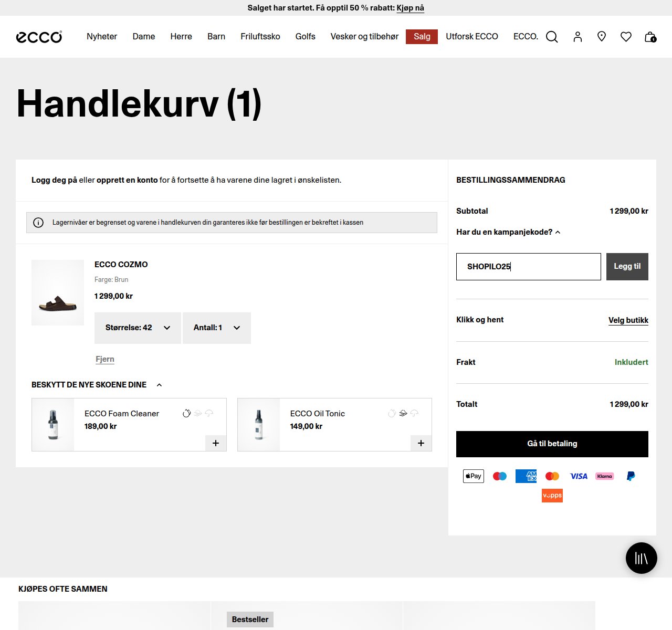Open the Størrelse: 42 size dropdown

[x=138, y=328]
